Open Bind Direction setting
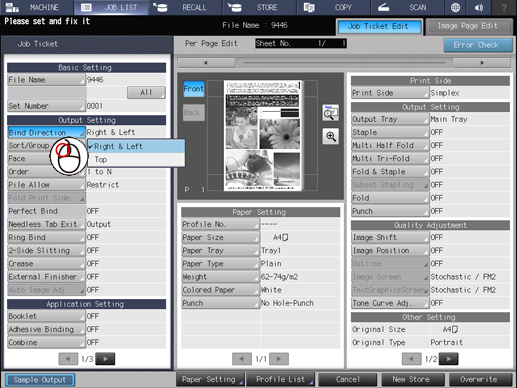The height and width of the screenshot is (388, 517). tap(46, 132)
